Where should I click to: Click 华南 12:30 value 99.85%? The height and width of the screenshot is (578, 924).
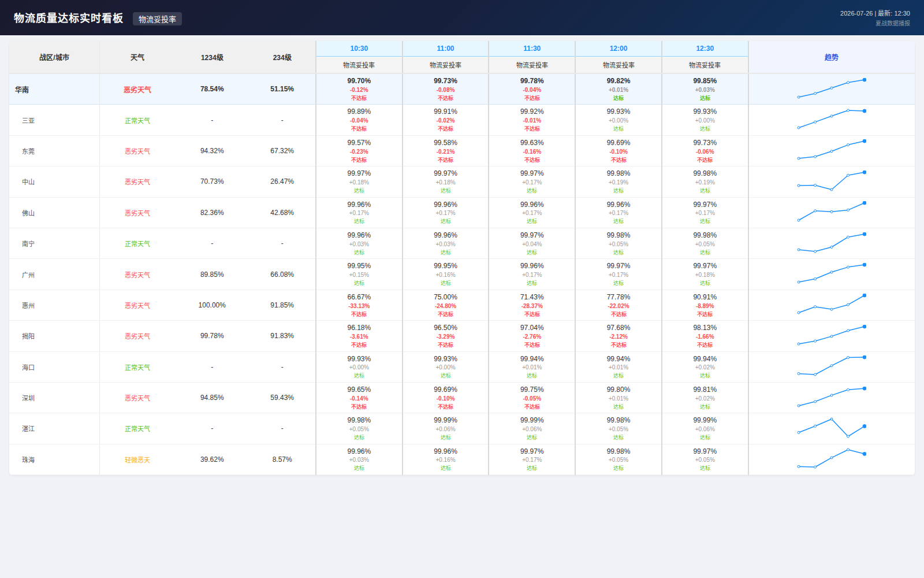tap(705, 81)
